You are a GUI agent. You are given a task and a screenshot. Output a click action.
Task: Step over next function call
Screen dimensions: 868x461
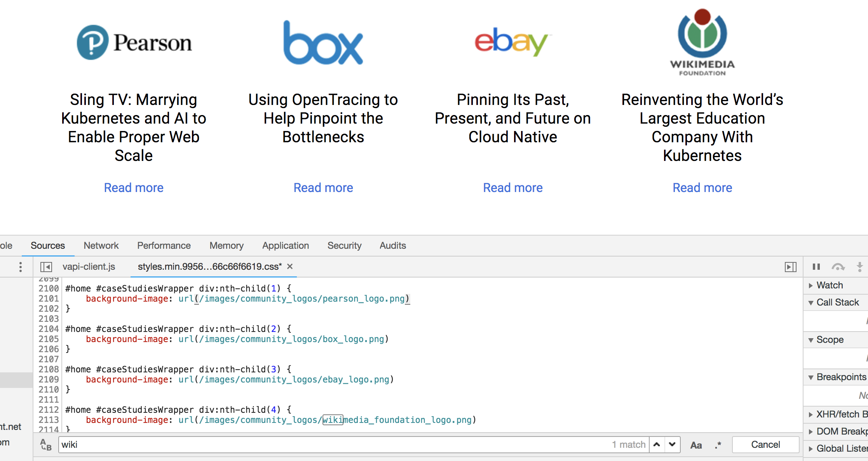tap(838, 267)
